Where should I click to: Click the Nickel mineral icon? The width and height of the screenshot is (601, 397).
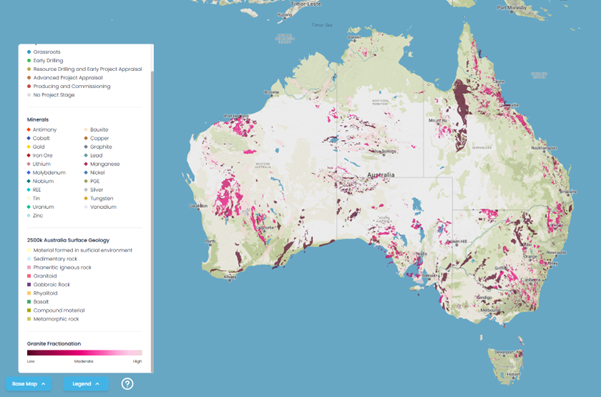click(86, 172)
